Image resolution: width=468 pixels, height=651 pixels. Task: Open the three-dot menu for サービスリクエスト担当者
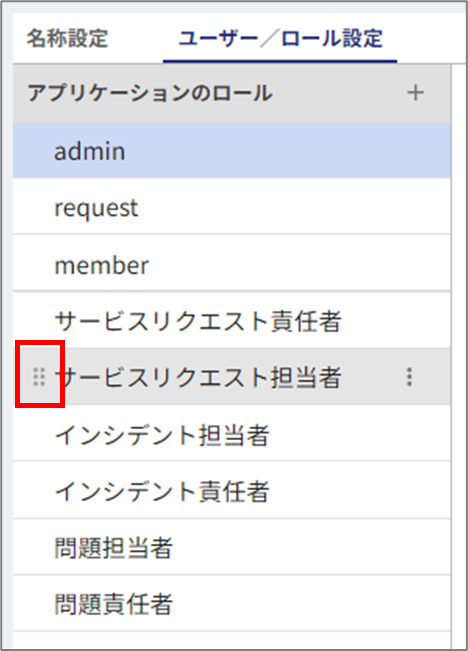[x=409, y=377]
